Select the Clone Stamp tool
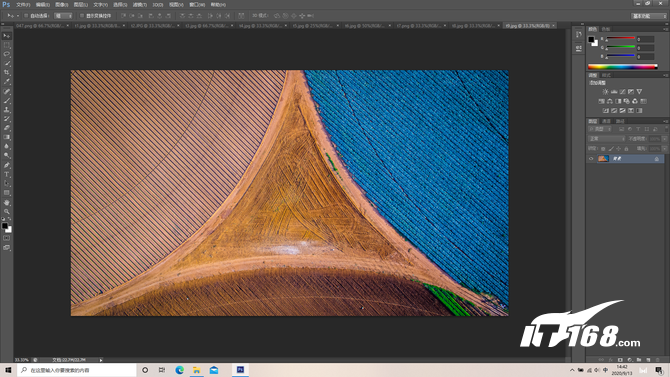Image resolution: width=670 pixels, height=377 pixels. [6, 110]
